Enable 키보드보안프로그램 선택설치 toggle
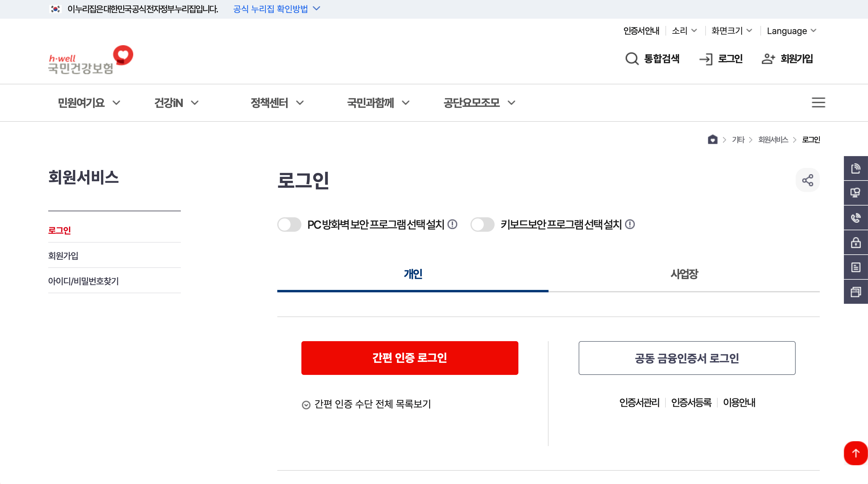 click(483, 225)
